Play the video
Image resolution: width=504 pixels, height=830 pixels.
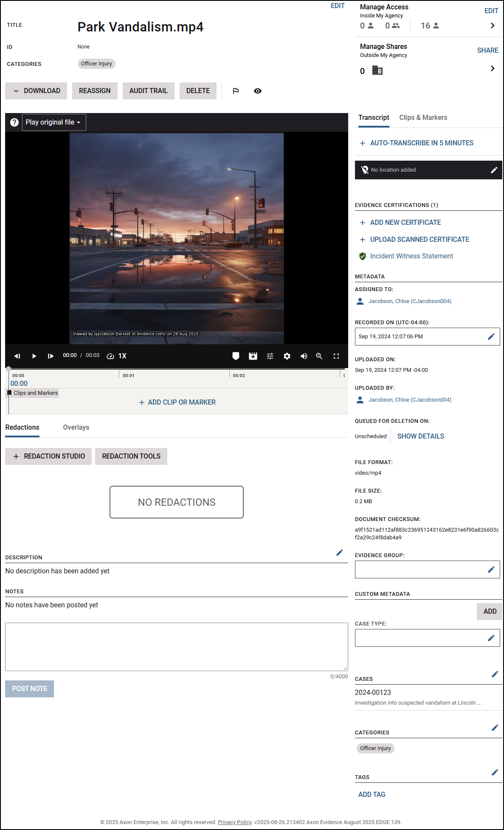tap(34, 356)
